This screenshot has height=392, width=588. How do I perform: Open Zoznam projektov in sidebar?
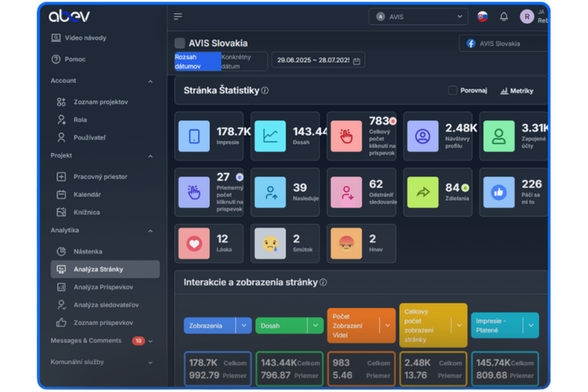point(101,102)
